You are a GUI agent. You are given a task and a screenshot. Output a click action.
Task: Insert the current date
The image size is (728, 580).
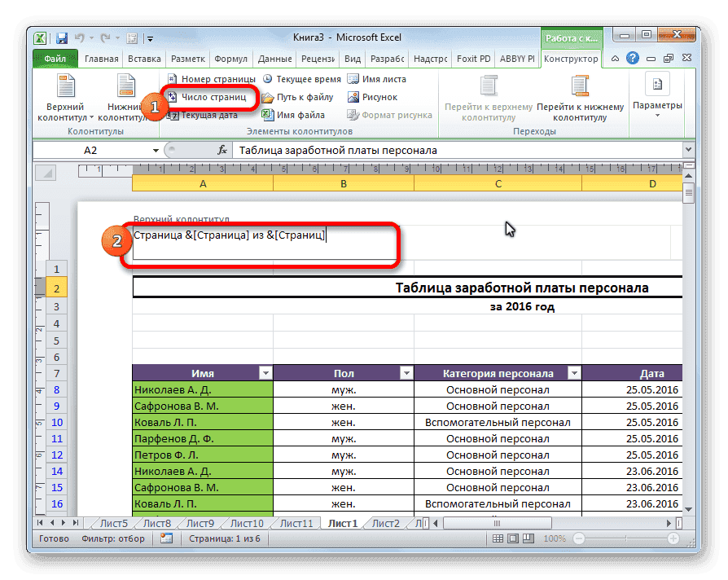tap(212, 114)
